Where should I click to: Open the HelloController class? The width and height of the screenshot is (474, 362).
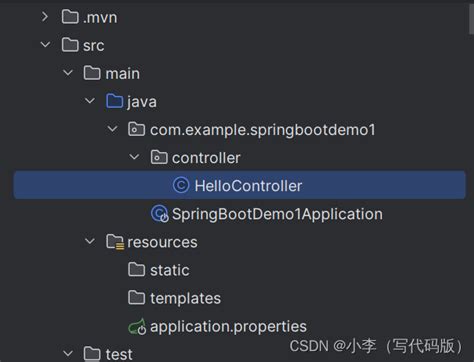[x=248, y=185]
